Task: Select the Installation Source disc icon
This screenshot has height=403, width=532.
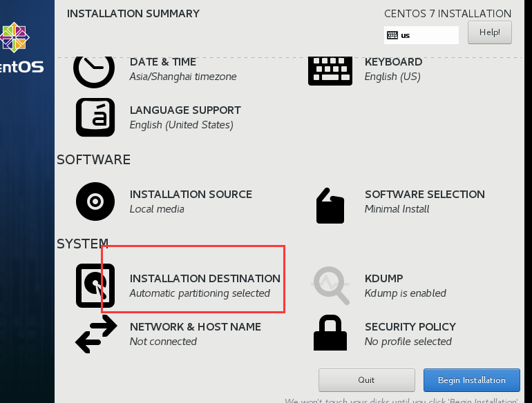Action: (95, 201)
